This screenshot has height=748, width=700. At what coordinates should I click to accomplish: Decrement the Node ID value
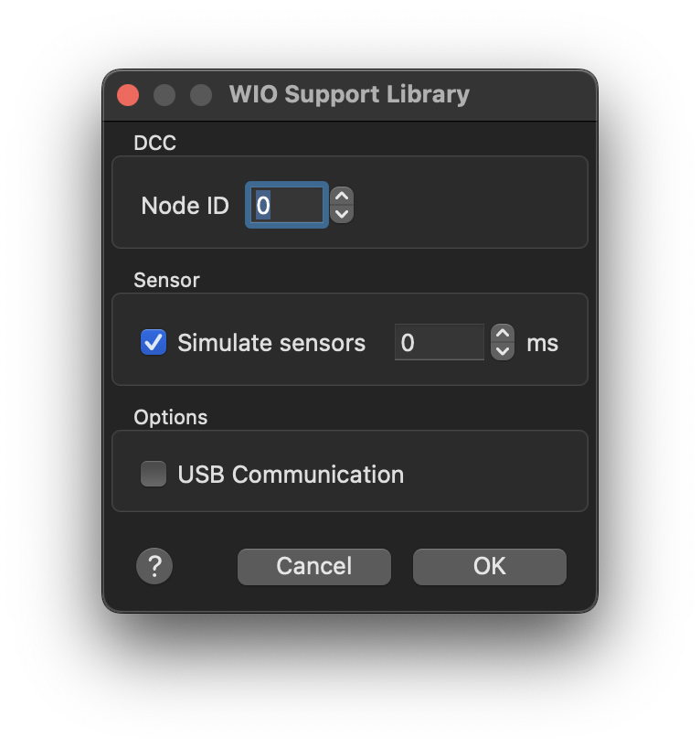342,214
